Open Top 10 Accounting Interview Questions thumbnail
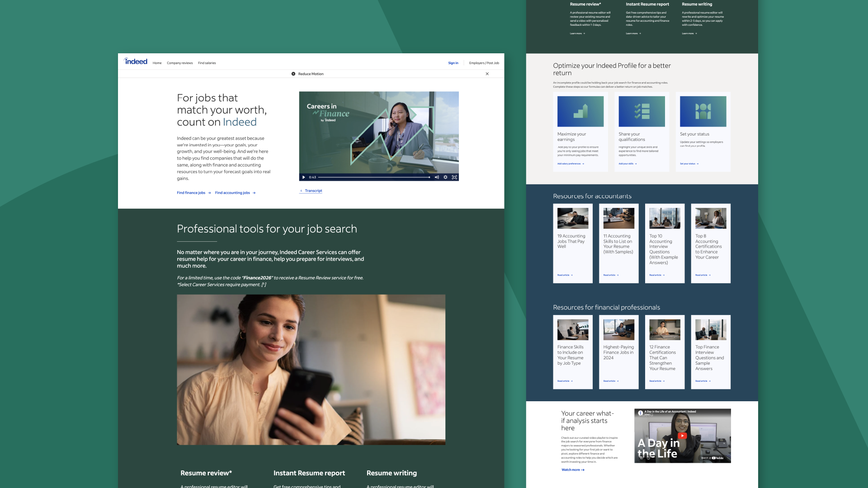 665,218
